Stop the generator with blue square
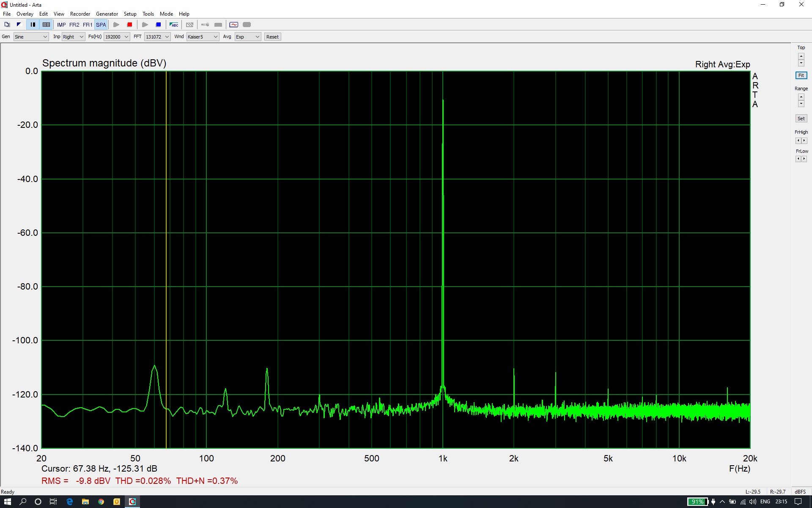This screenshot has height=508, width=812. click(x=158, y=25)
